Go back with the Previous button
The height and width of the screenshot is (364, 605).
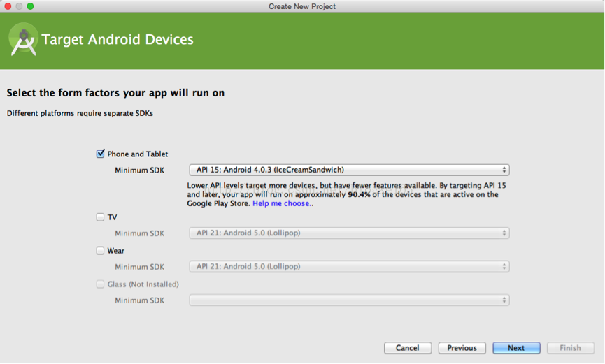click(462, 348)
